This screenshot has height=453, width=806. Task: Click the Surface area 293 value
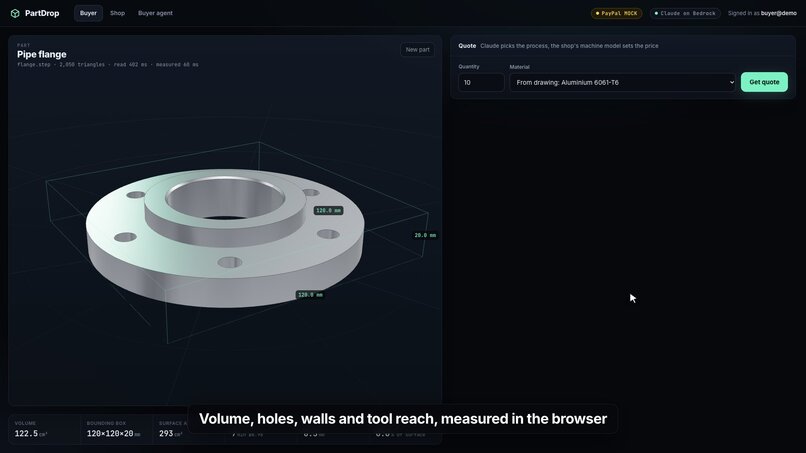click(171, 433)
